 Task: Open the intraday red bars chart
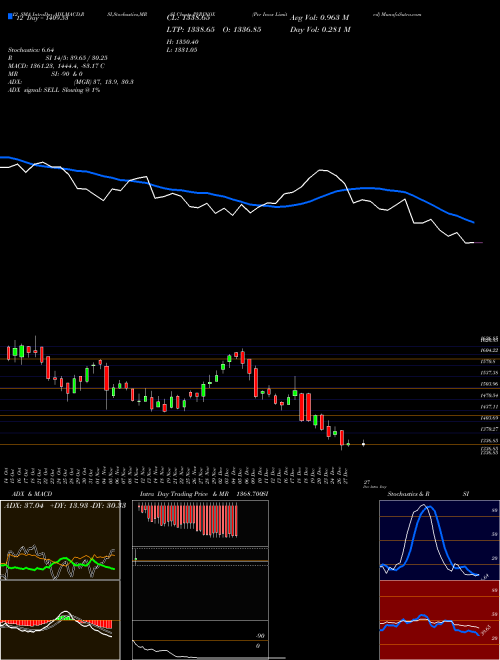(200, 523)
